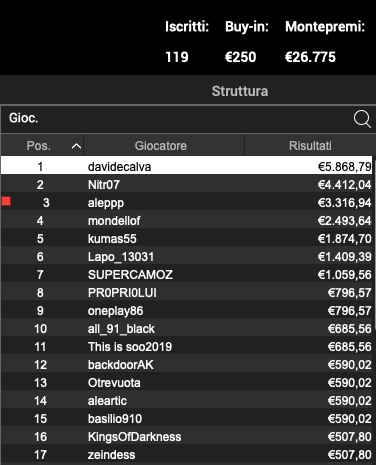Select This is soo2019 row
Viewport: 376px width, 465px height.
[187, 346]
